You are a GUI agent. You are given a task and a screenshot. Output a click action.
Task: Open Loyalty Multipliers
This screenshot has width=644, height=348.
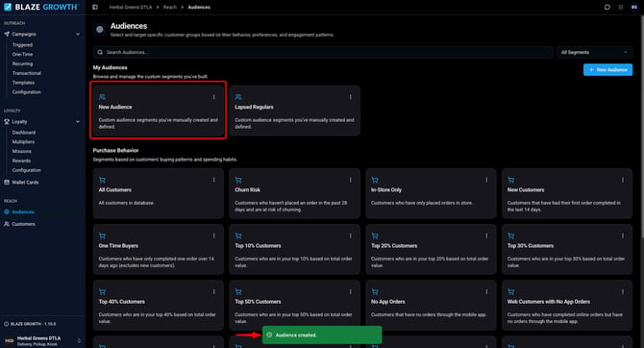[23, 141]
